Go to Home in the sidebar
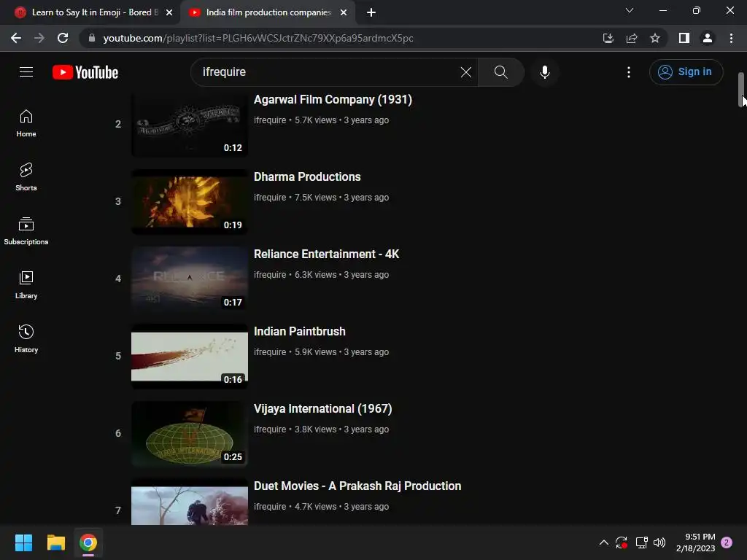 click(x=26, y=123)
